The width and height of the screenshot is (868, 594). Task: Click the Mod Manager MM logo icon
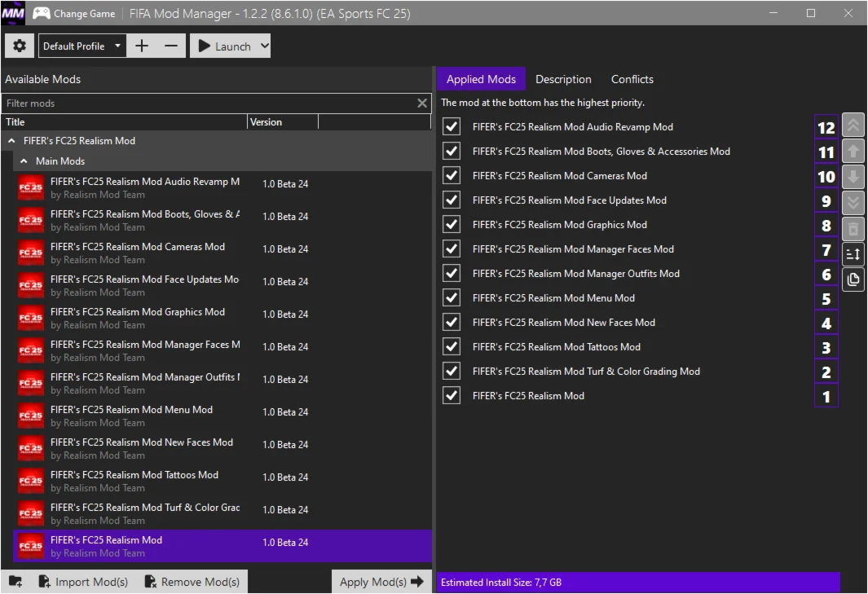click(x=13, y=13)
